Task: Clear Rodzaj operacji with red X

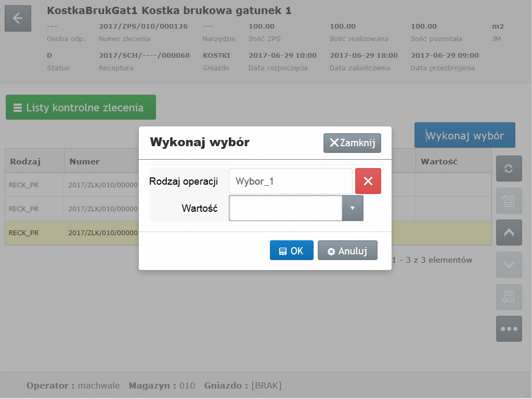Action: click(x=368, y=181)
